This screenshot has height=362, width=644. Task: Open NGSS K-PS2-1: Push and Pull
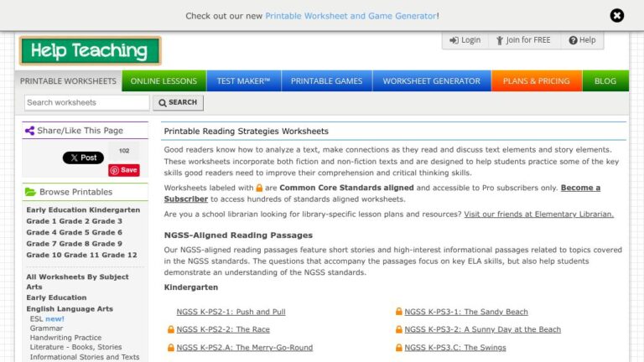click(231, 312)
